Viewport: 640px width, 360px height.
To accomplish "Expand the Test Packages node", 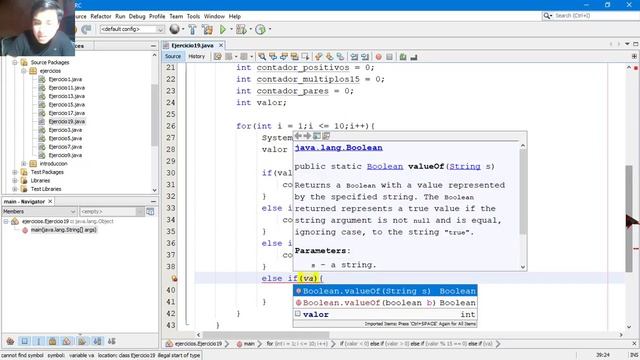I will point(15,172).
